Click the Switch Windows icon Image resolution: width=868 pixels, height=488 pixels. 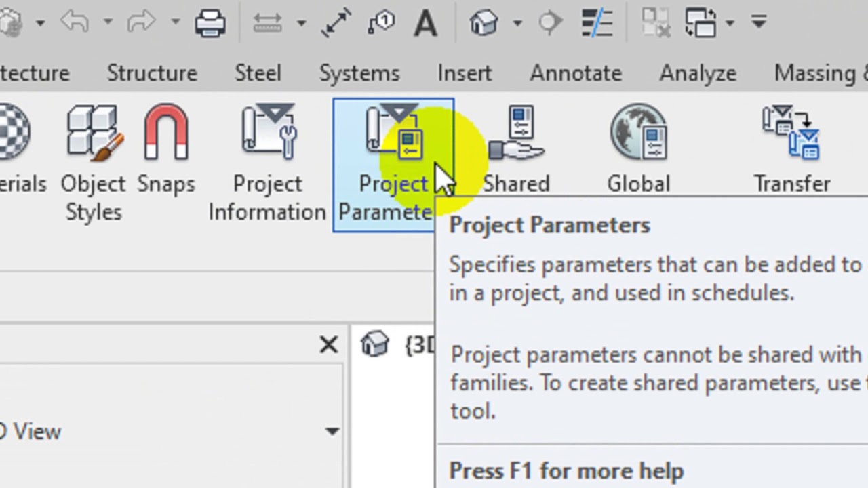(x=701, y=23)
